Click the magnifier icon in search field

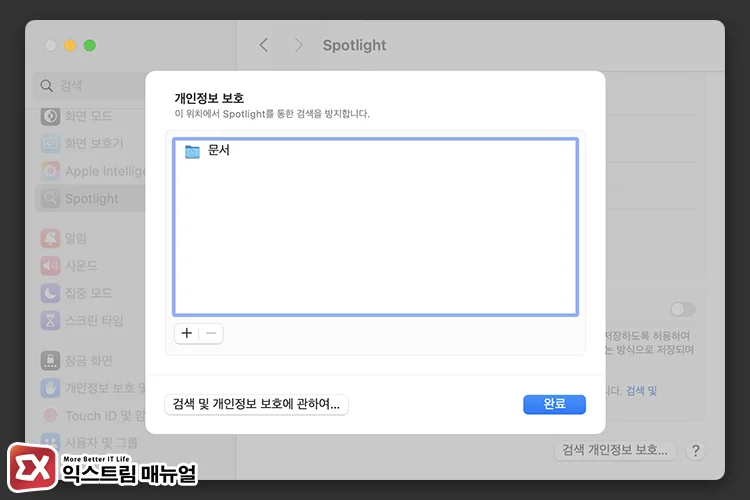tap(46, 86)
